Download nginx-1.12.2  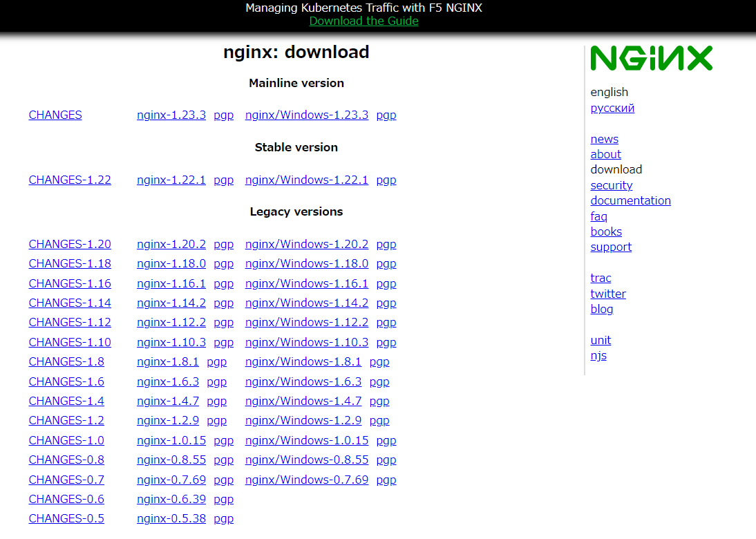(x=171, y=322)
